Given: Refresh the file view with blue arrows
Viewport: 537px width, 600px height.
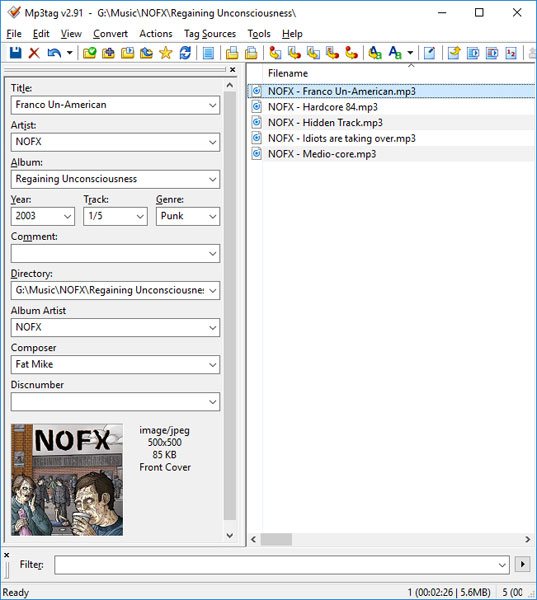Looking at the screenshot, I should pyautogui.click(x=185, y=53).
